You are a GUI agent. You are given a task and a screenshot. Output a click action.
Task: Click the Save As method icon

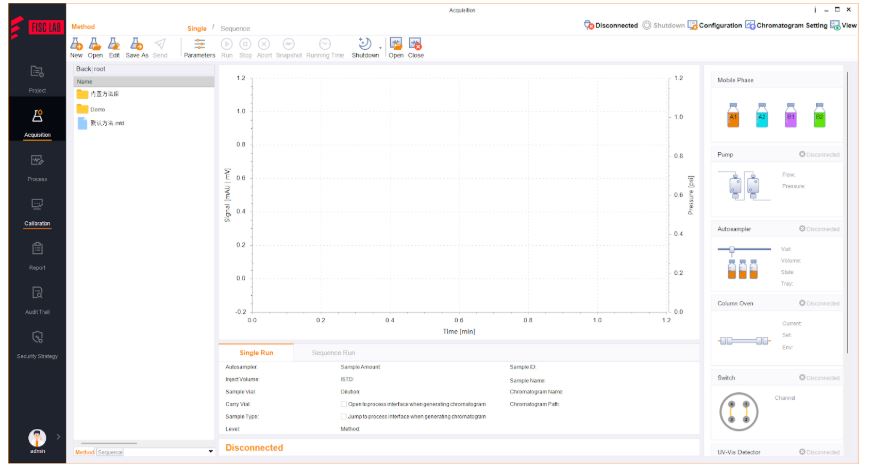tap(137, 45)
